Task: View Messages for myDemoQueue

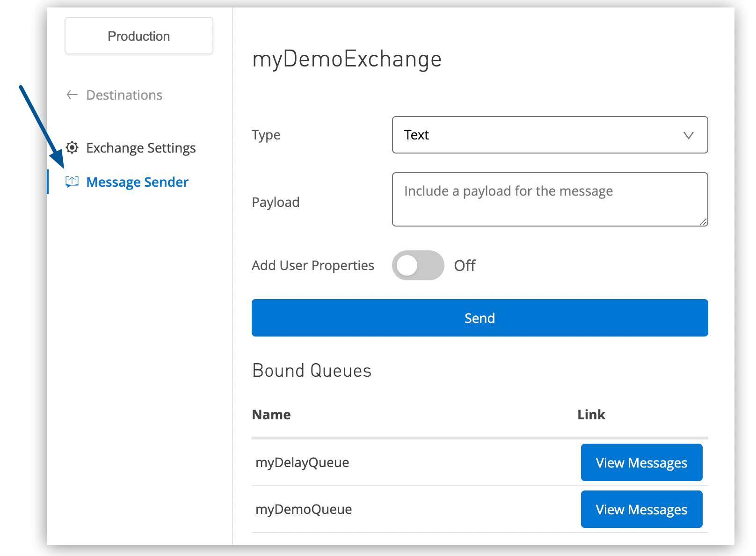Action: click(641, 509)
